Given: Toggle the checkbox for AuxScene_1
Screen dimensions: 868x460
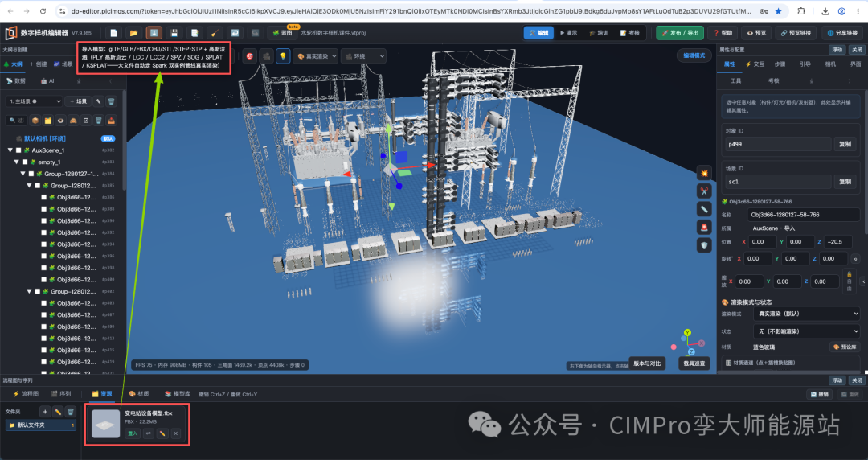Looking at the screenshot, I should click(18, 150).
